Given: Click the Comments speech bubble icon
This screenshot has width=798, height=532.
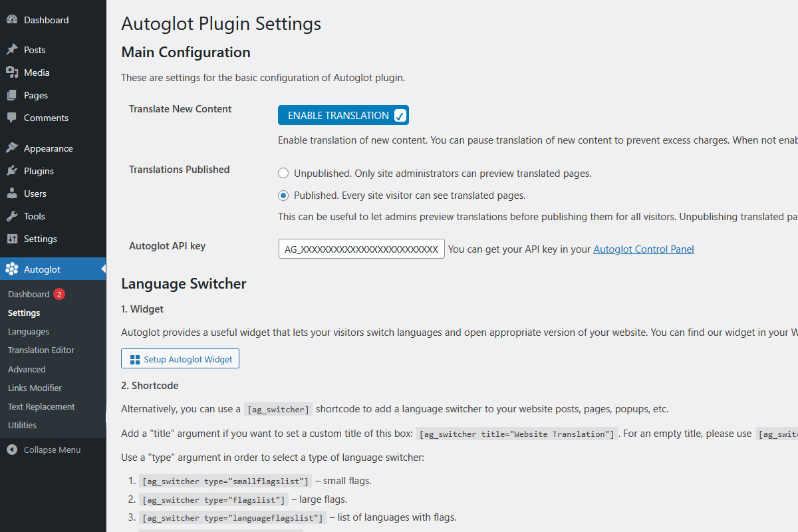Looking at the screenshot, I should tap(12, 118).
